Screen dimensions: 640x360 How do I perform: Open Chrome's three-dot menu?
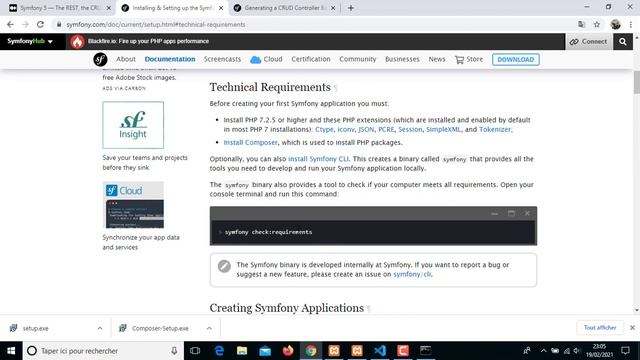point(631,24)
